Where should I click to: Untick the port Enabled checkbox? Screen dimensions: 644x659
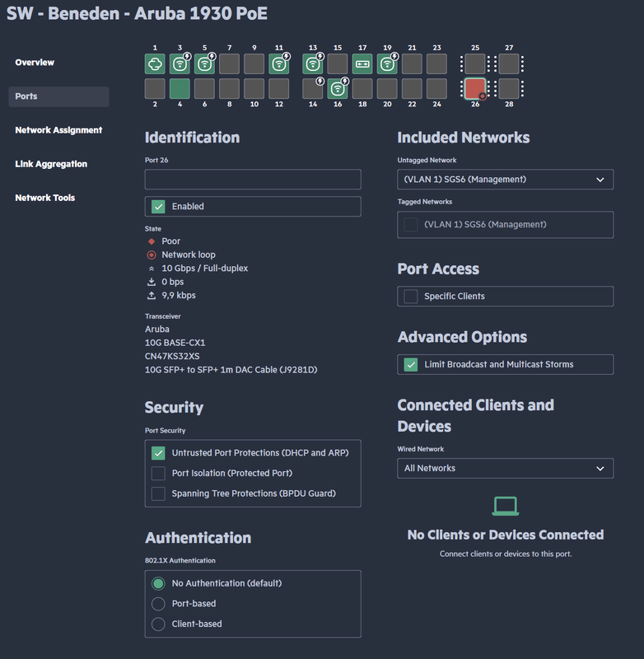158,206
